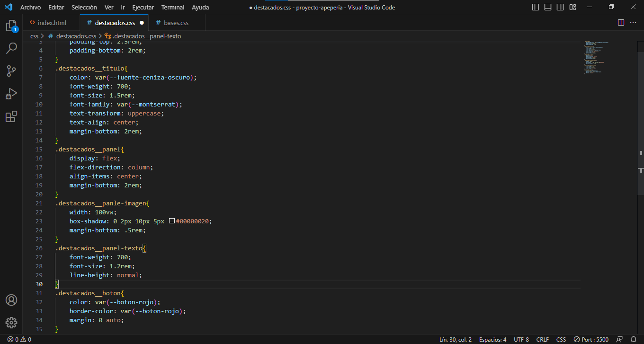Click the #00000020 color swatch
The height and width of the screenshot is (344, 644).
click(172, 221)
